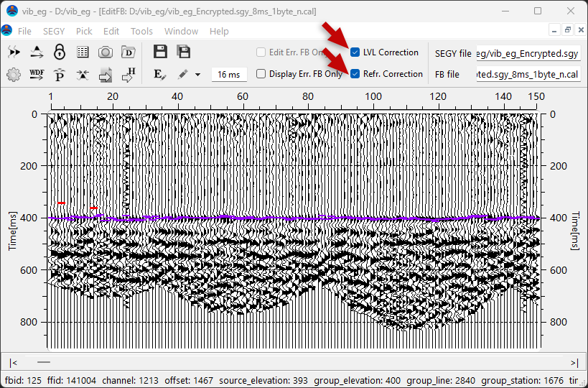Open the Tools menu
Screen dimensions: 588x388
click(141, 31)
